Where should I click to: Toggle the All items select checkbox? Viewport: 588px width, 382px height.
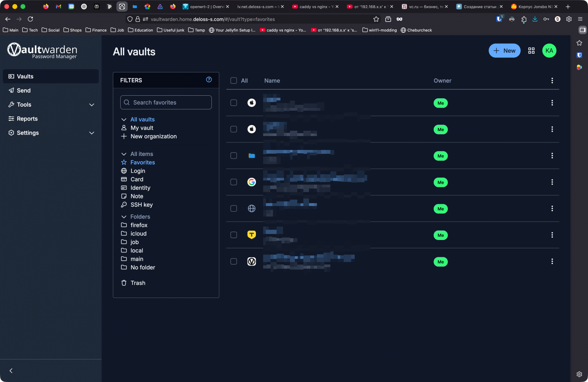click(x=234, y=81)
